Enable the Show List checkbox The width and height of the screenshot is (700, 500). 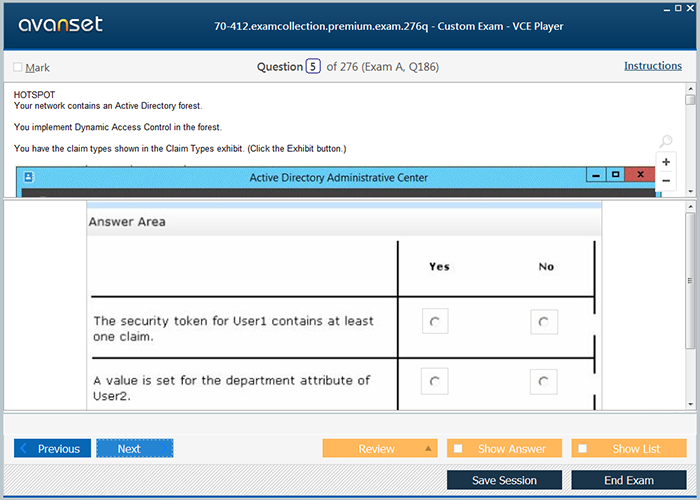[x=583, y=448]
